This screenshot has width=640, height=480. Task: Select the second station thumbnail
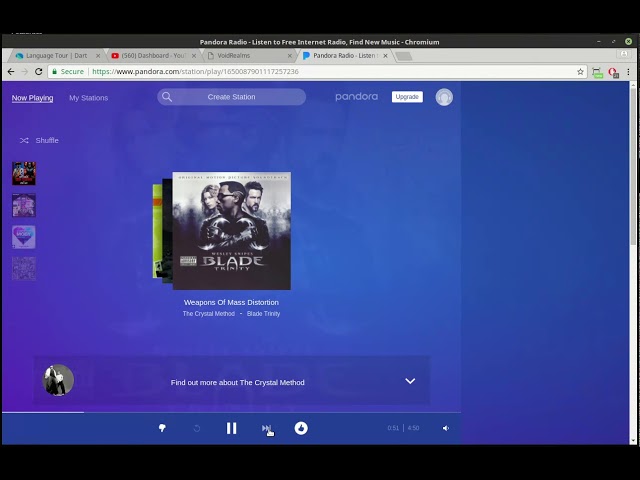tap(24, 205)
